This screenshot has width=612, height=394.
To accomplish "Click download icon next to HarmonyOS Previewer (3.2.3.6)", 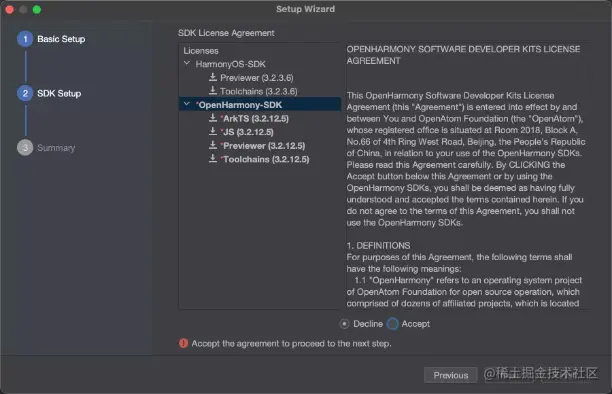I will [213, 77].
